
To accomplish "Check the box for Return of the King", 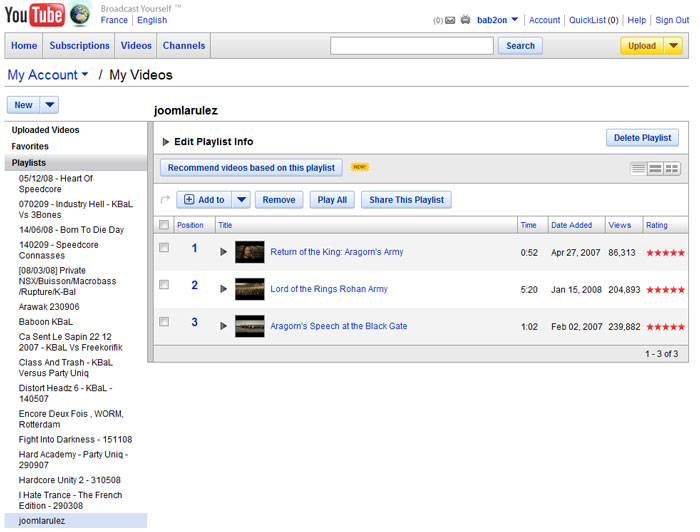I will click(x=164, y=248).
